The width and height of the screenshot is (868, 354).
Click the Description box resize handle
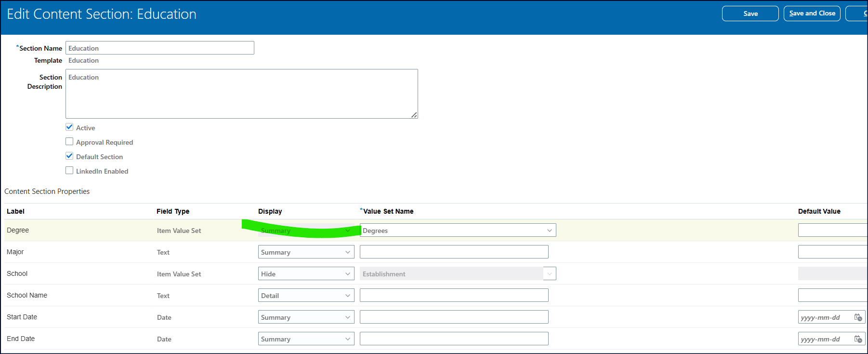coord(414,115)
